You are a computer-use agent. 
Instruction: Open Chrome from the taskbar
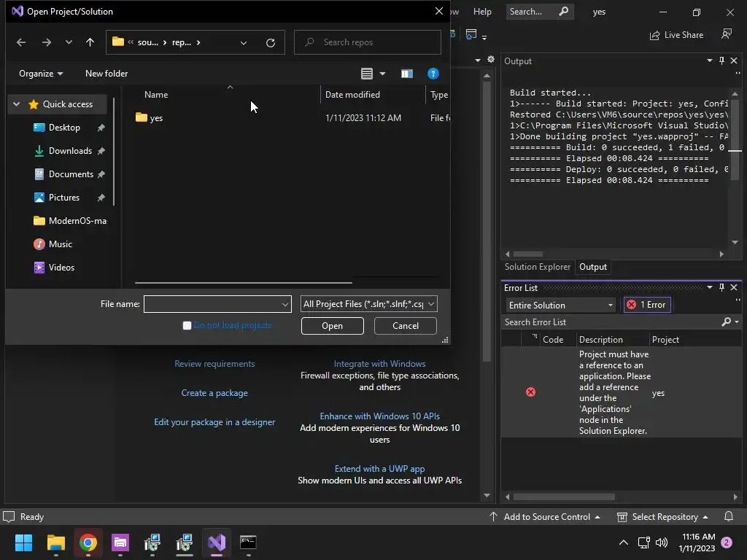tap(88, 542)
